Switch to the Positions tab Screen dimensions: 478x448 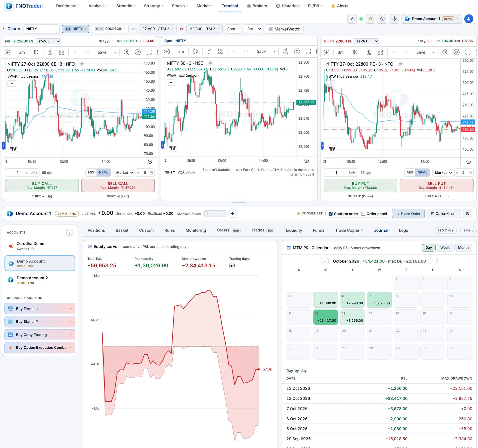(x=96, y=230)
